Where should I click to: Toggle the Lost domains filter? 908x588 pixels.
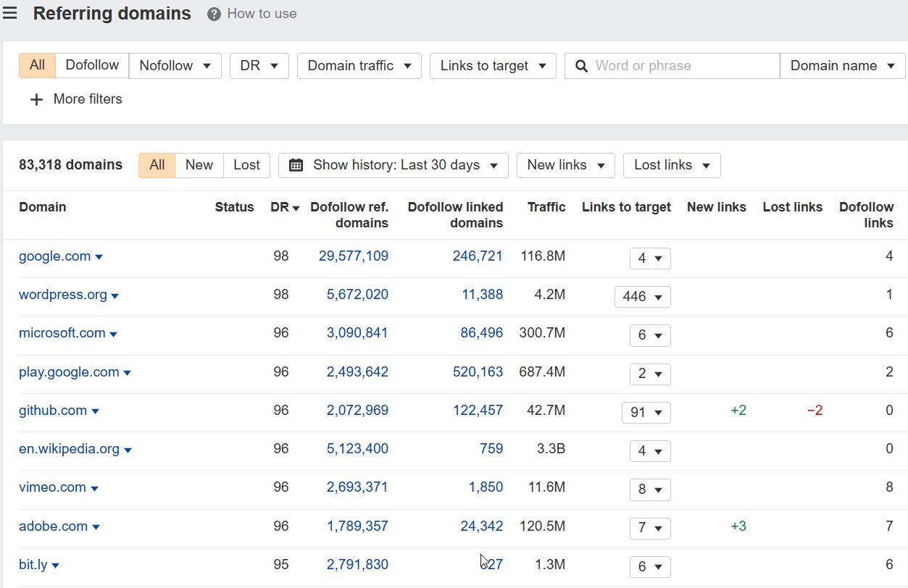(x=246, y=165)
